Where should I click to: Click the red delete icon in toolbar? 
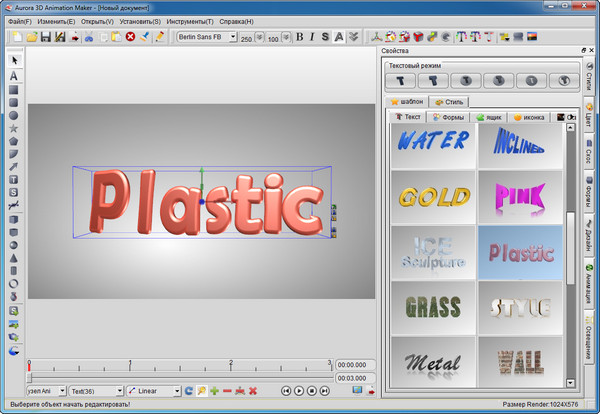pyautogui.click(x=130, y=37)
